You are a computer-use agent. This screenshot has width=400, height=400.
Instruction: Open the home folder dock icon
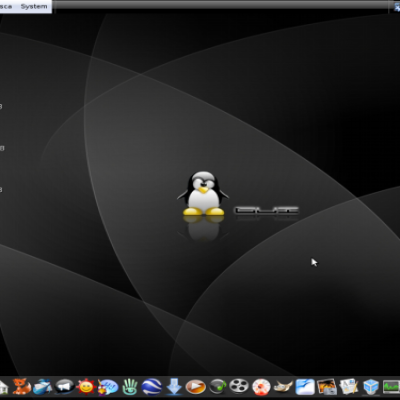pos(3,387)
